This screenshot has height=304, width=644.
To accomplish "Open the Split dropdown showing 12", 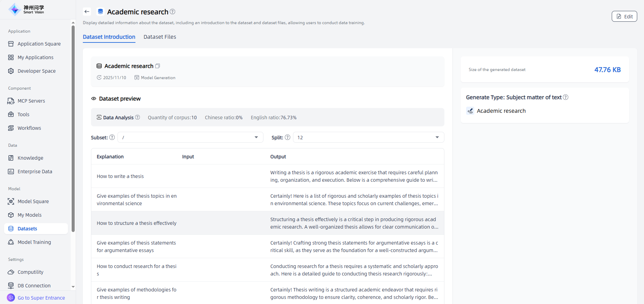I will click(x=368, y=137).
